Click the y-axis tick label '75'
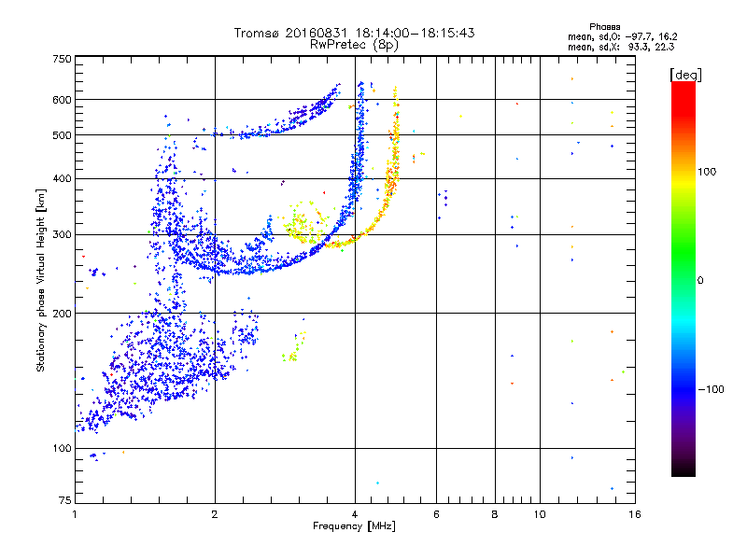 65,500
